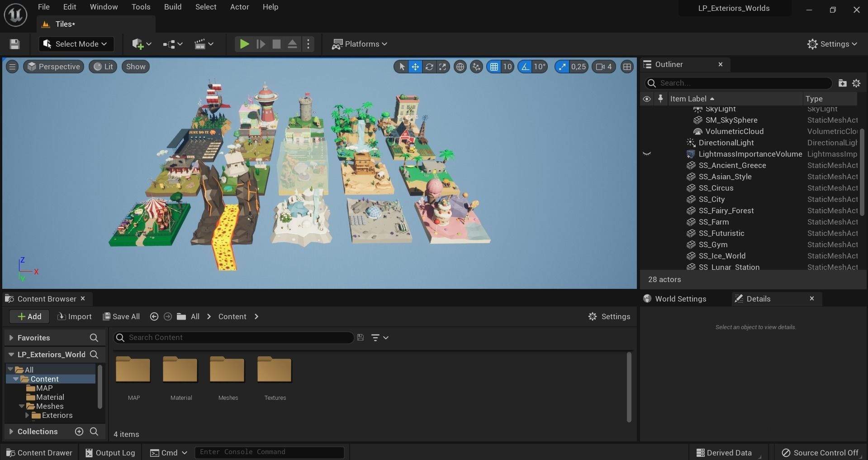Open grid snap size value 10
The height and width of the screenshot is (460, 868).
coord(507,67)
